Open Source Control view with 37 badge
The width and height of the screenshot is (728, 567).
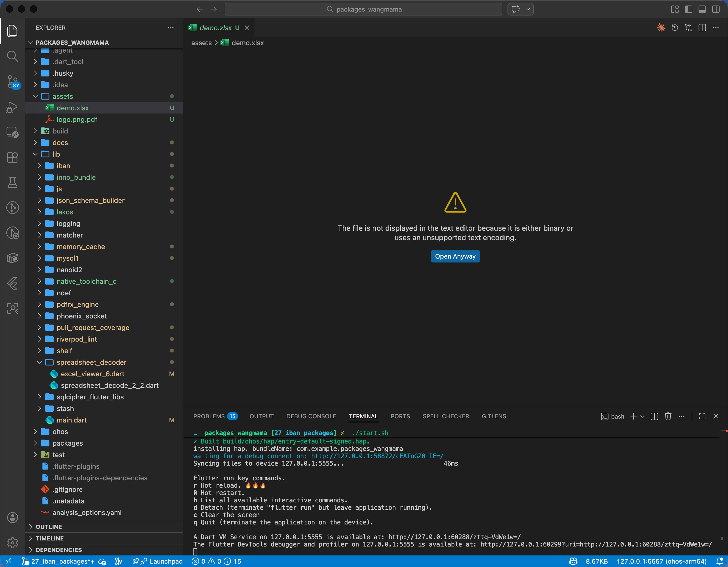pyautogui.click(x=12, y=81)
